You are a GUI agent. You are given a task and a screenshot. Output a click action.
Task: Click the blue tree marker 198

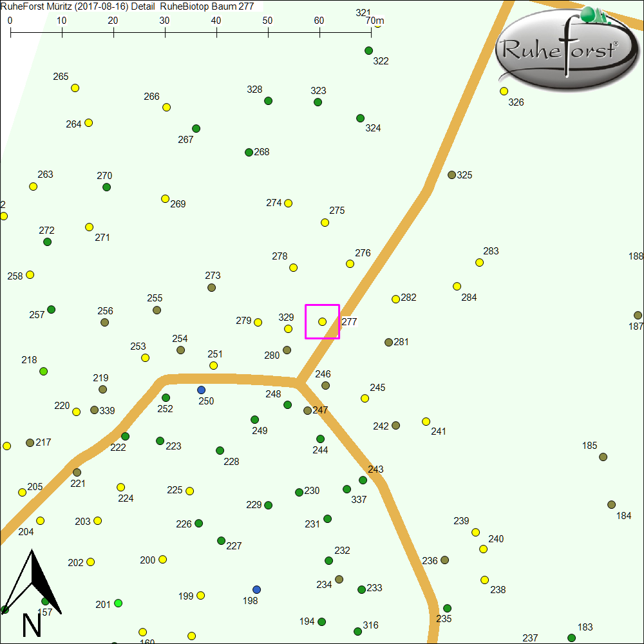(x=256, y=589)
